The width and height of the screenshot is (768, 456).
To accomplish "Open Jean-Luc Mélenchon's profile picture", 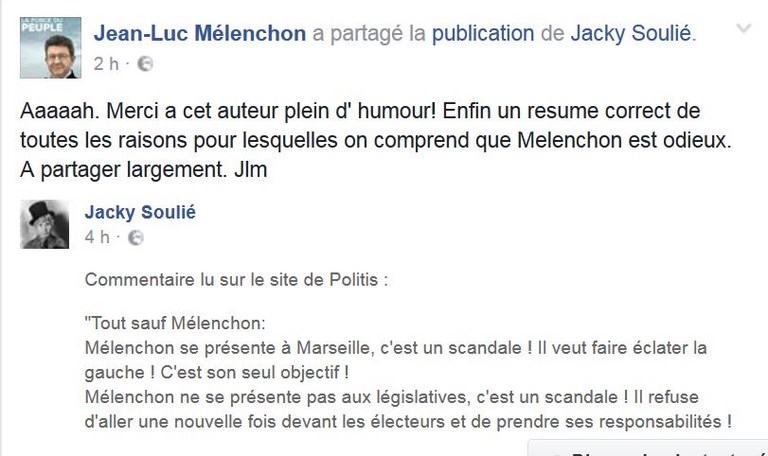I will tap(50, 47).
